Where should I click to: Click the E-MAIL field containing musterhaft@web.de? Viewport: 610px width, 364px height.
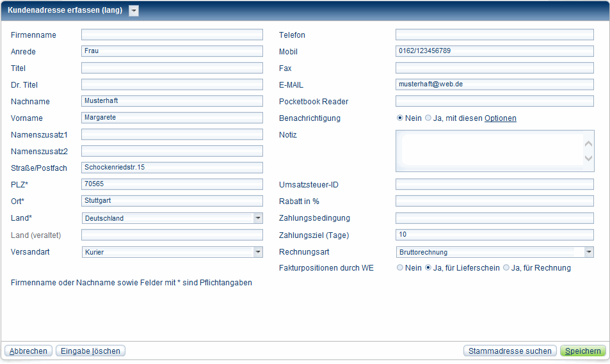(494, 84)
